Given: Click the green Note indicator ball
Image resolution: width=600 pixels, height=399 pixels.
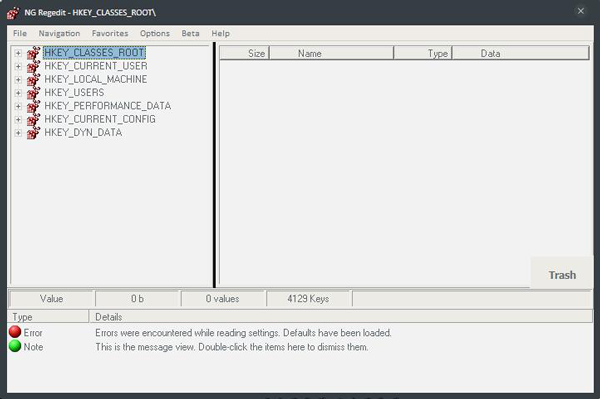Looking at the screenshot, I should [15, 346].
